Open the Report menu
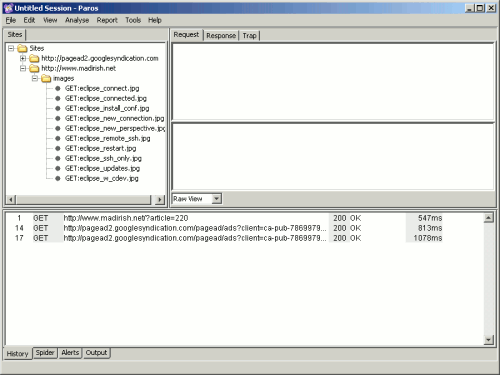The height and width of the screenshot is (375, 500). (x=107, y=20)
